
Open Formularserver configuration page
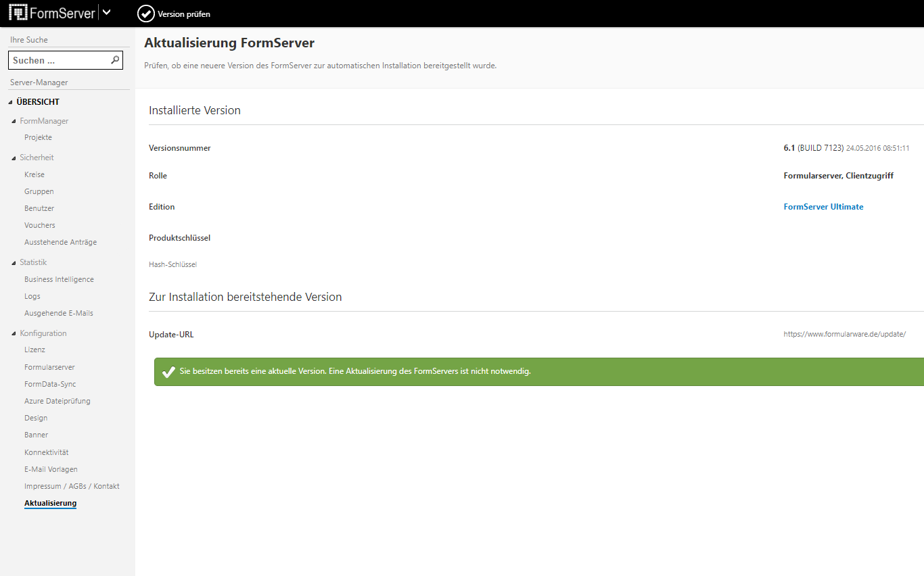[49, 367]
